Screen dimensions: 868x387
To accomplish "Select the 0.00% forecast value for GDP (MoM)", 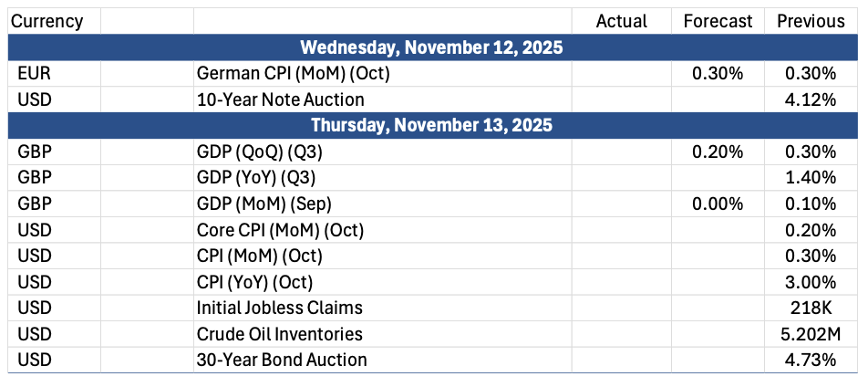I will coord(718,204).
